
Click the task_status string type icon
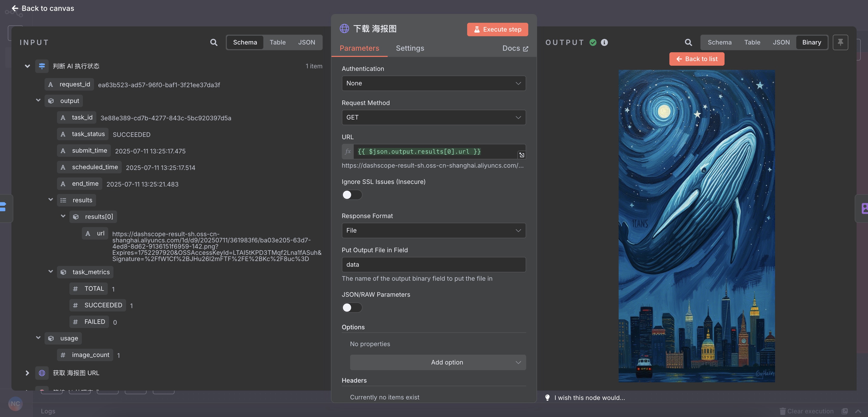(x=63, y=134)
